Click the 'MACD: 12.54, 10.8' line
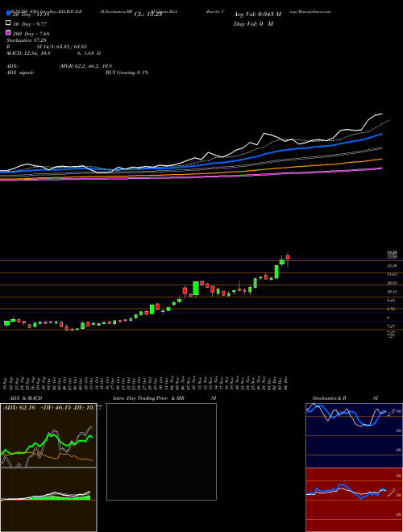 (x=28, y=53)
